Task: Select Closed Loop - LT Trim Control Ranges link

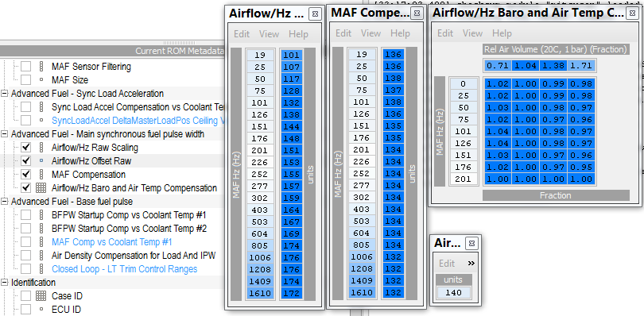Action: click(x=125, y=269)
